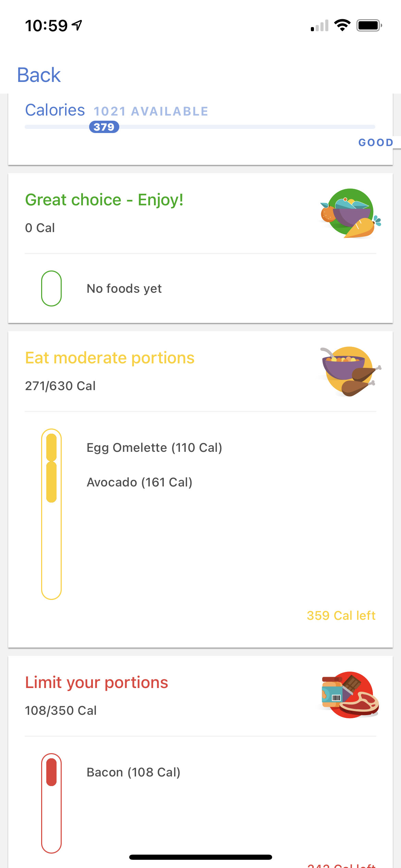The image size is (401, 868).
Task: Select the Bacon (108 Cal) entry
Action: [x=133, y=772]
